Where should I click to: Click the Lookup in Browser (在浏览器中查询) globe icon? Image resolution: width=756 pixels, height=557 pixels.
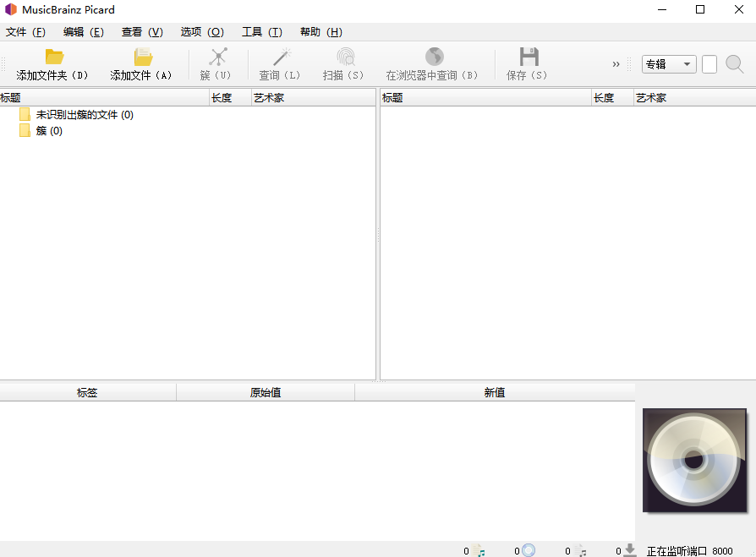[435, 57]
